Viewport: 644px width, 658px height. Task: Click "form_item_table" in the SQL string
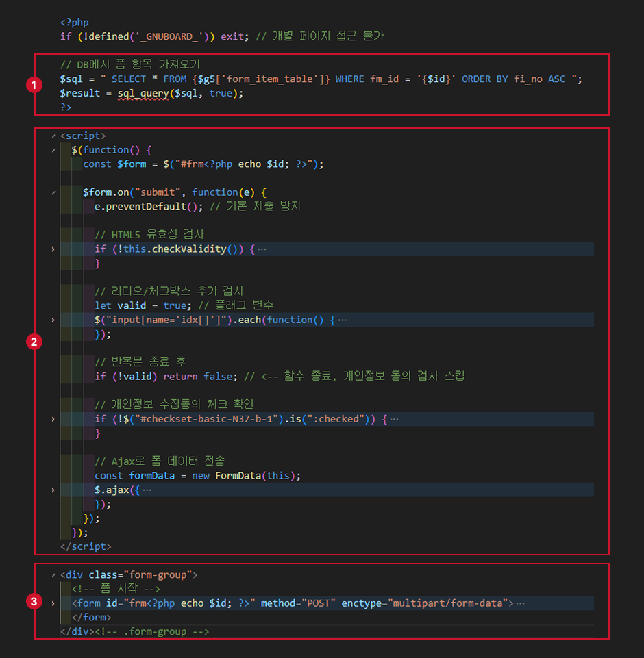pos(269,79)
